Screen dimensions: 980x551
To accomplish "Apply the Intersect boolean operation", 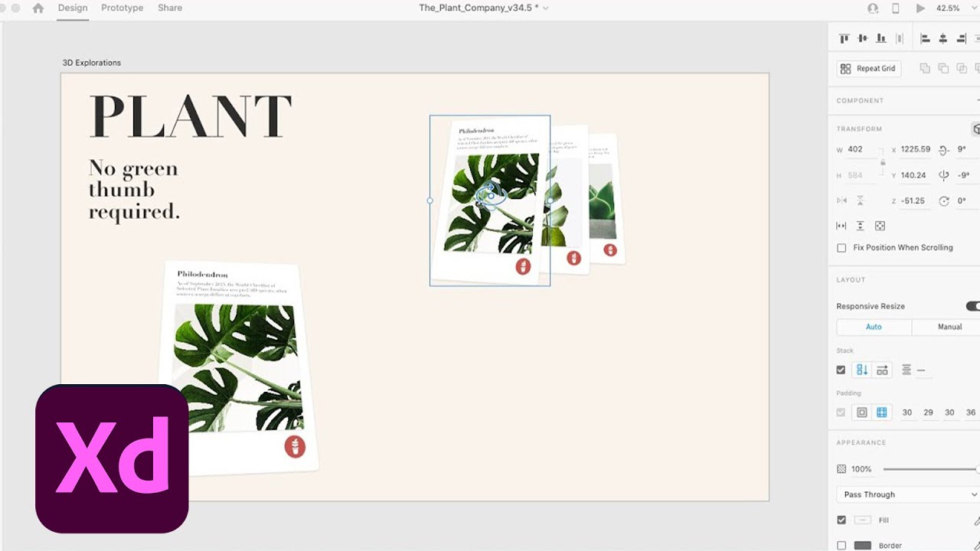I will pos(962,68).
